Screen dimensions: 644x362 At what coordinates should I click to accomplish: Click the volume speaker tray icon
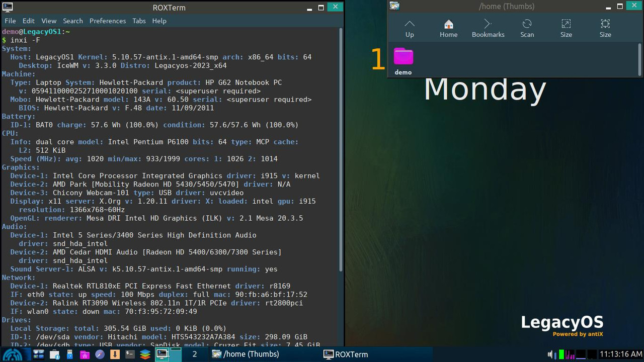(550, 354)
